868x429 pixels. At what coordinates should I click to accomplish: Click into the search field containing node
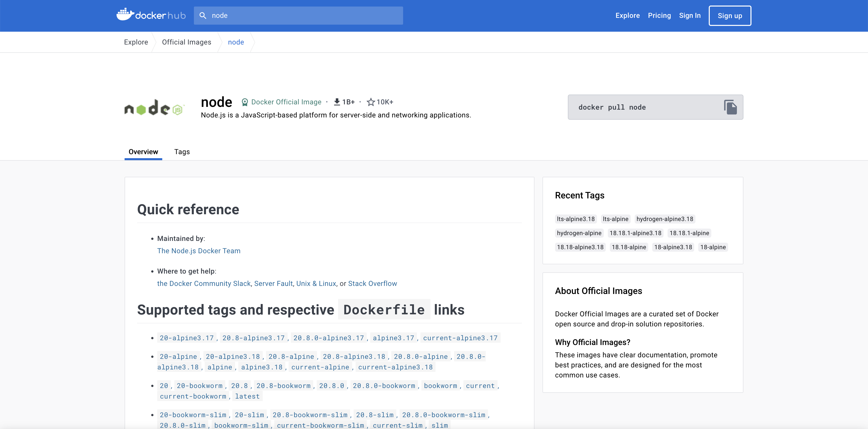click(303, 16)
